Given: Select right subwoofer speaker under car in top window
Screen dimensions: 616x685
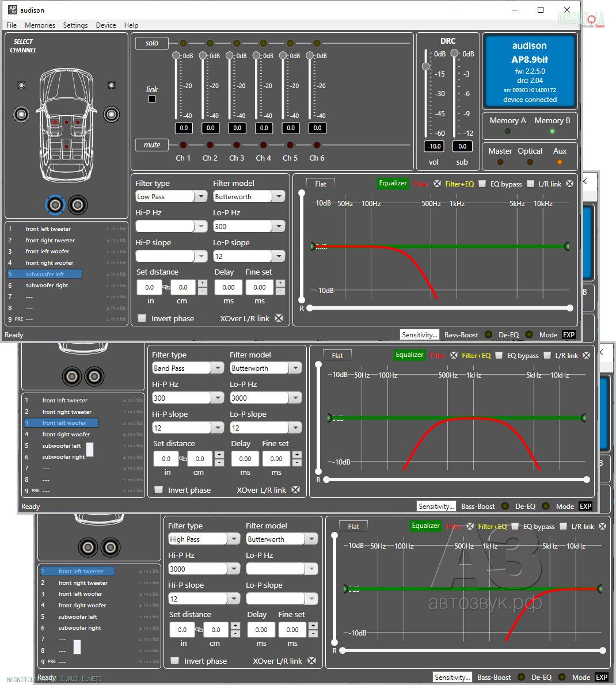Looking at the screenshot, I should pyautogui.click(x=78, y=205).
